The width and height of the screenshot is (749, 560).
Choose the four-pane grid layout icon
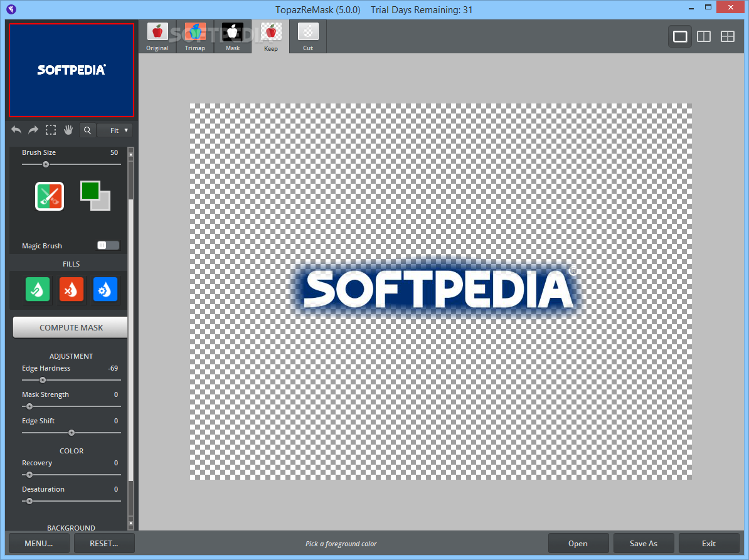tap(728, 36)
